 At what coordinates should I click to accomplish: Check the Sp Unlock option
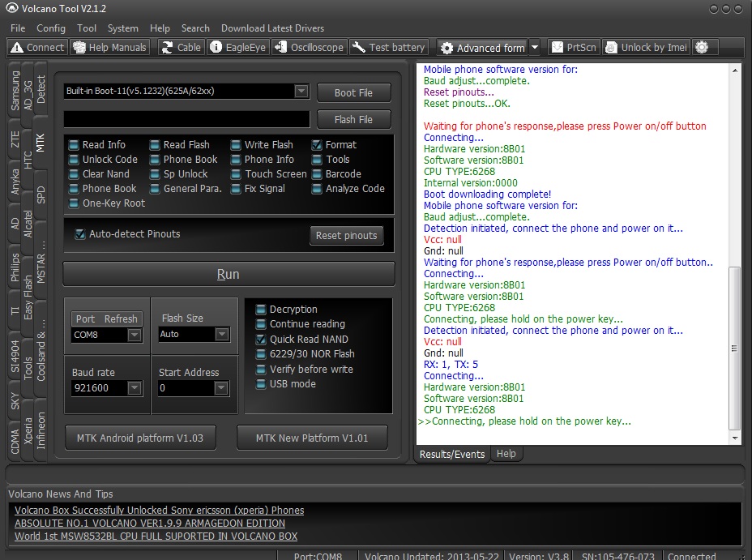click(155, 174)
